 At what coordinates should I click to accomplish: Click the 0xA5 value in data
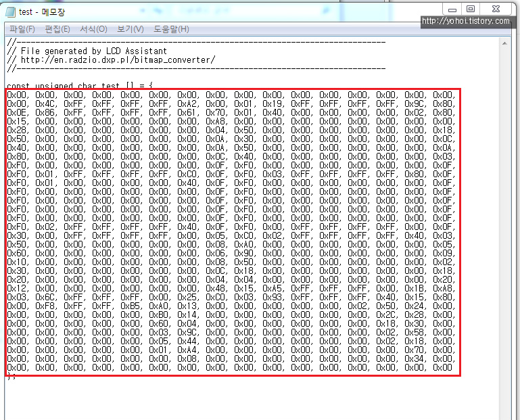coord(273,289)
